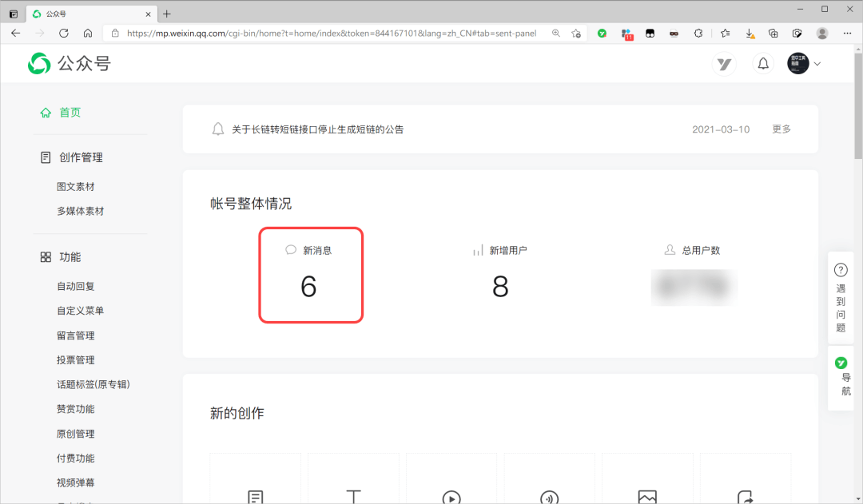Viewport: 863px width, 504px height.
Task: Create a text post via T icon
Action: coord(353,497)
